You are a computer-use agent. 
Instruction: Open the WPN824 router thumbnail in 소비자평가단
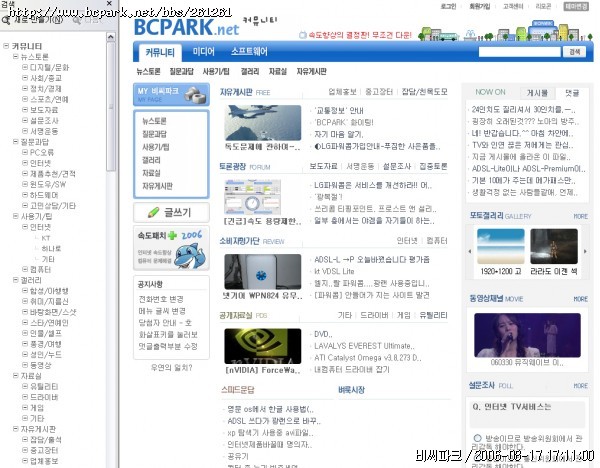tap(262, 271)
